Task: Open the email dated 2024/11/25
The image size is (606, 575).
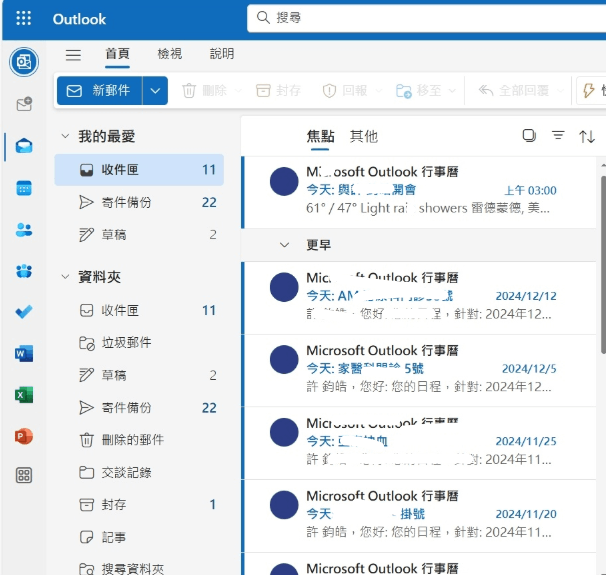Action: (419, 443)
